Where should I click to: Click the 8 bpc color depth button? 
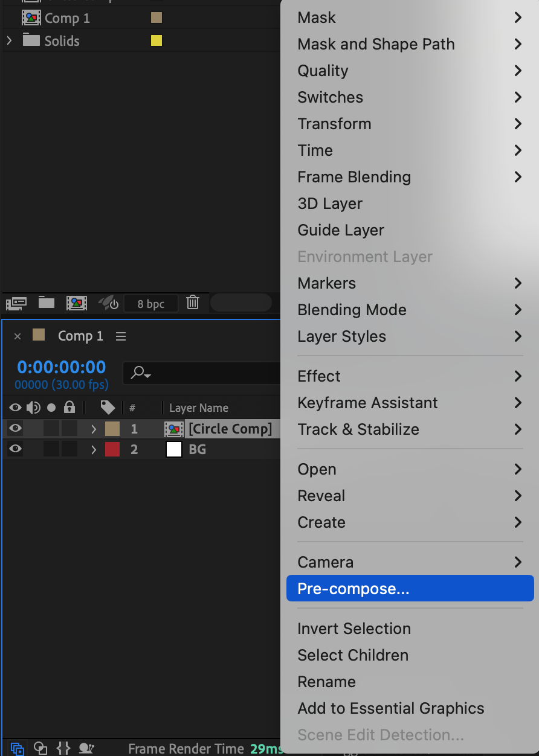(x=150, y=304)
